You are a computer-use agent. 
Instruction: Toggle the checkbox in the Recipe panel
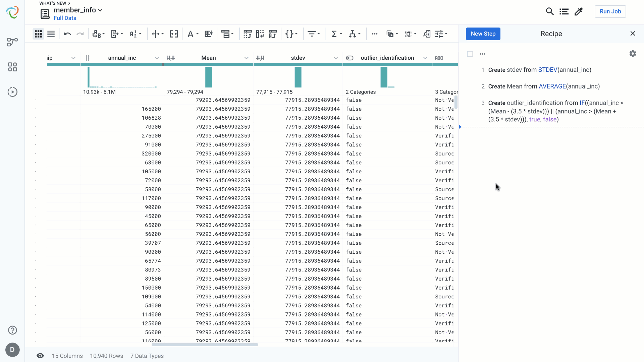pyautogui.click(x=470, y=54)
